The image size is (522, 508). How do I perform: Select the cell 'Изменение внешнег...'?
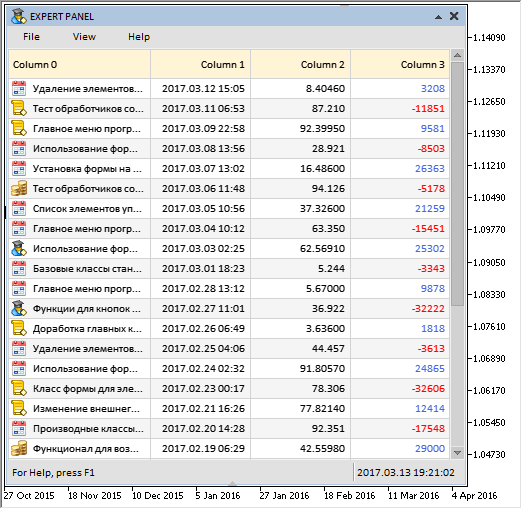[x=79, y=409]
